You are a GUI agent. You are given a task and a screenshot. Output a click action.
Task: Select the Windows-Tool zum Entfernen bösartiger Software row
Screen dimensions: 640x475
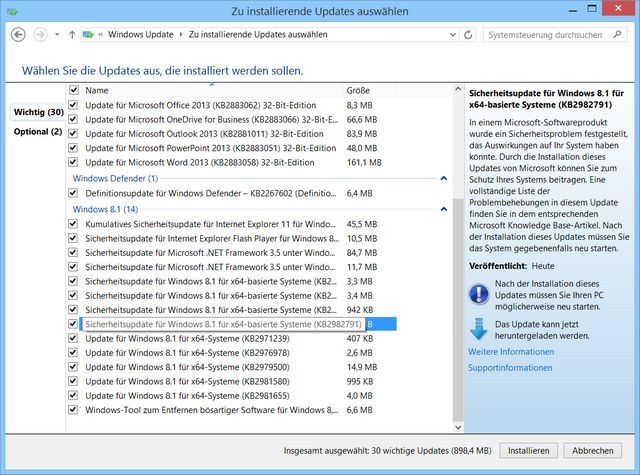coord(232,410)
